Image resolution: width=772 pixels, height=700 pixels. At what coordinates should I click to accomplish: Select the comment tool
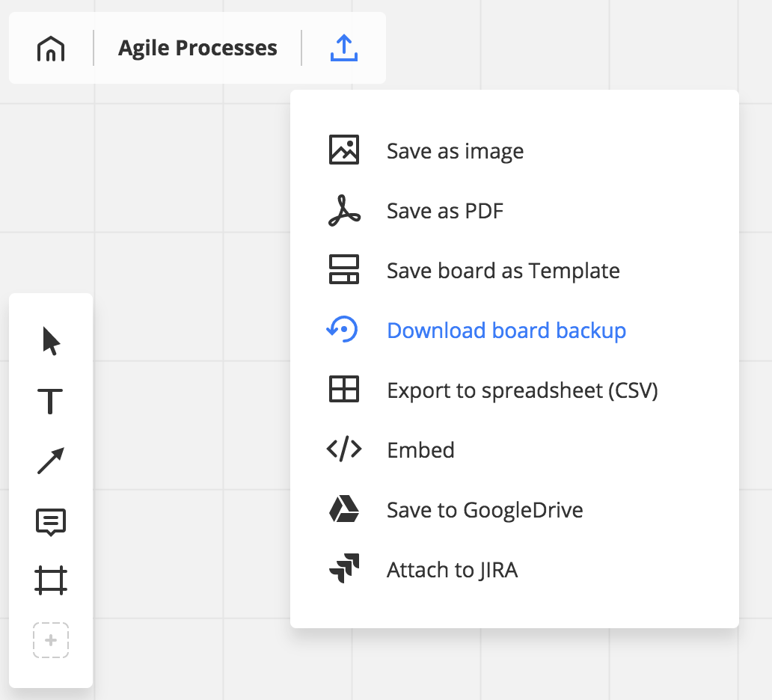(x=51, y=522)
